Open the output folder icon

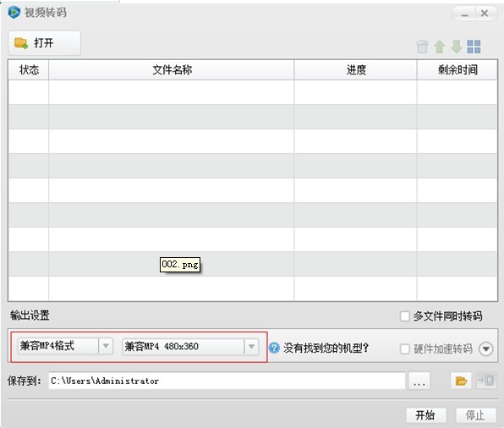tap(461, 381)
